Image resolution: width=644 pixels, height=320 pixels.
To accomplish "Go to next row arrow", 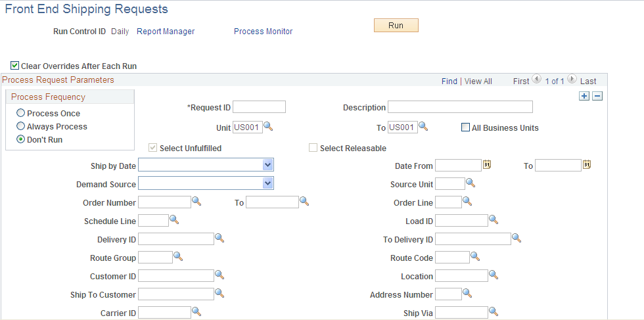I will click(x=572, y=80).
